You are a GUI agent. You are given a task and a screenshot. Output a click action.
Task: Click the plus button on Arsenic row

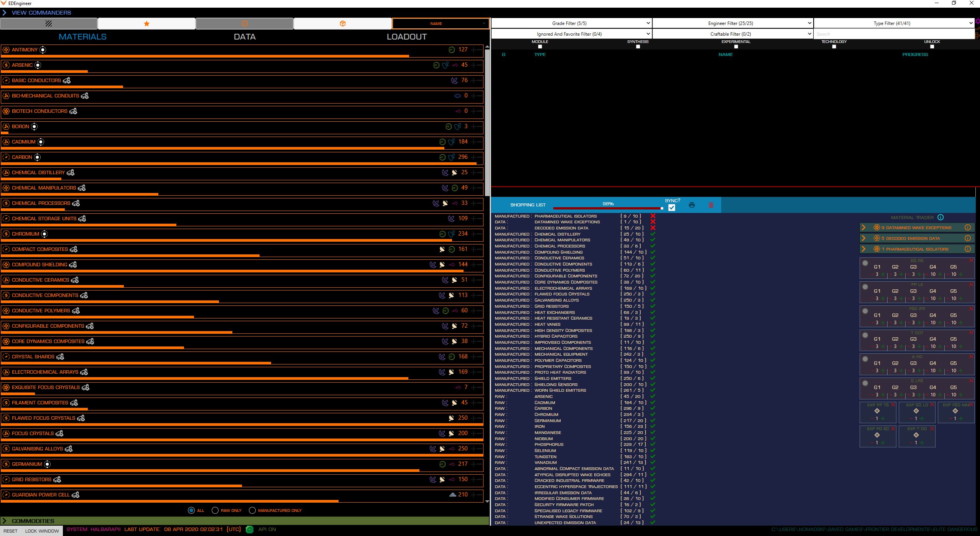pos(474,65)
